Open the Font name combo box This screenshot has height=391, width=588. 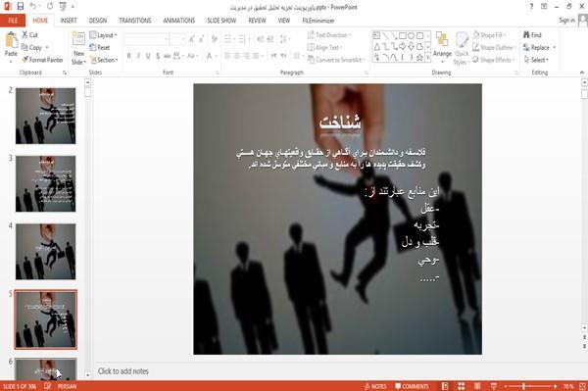(x=147, y=39)
